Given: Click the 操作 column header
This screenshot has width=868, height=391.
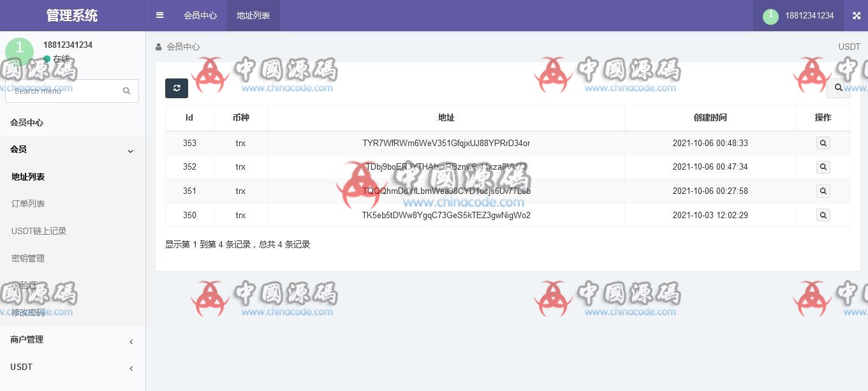Looking at the screenshot, I should [x=823, y=117].
